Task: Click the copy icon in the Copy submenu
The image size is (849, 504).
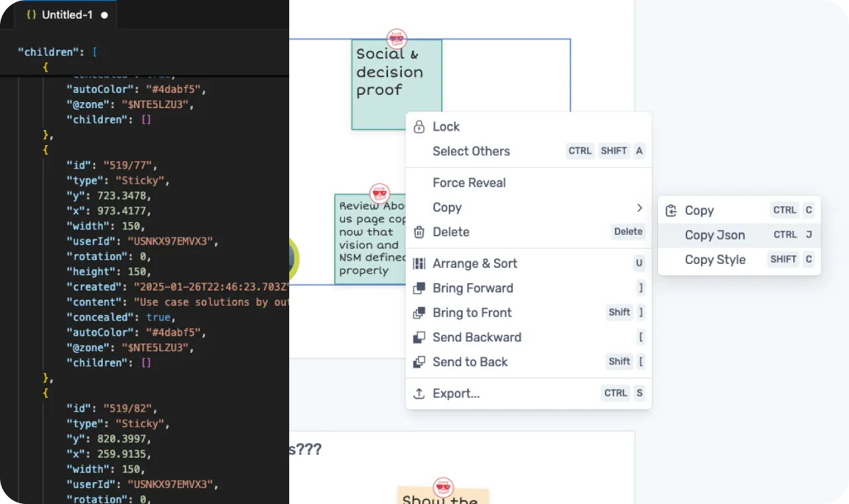Action: click(670, 210)
